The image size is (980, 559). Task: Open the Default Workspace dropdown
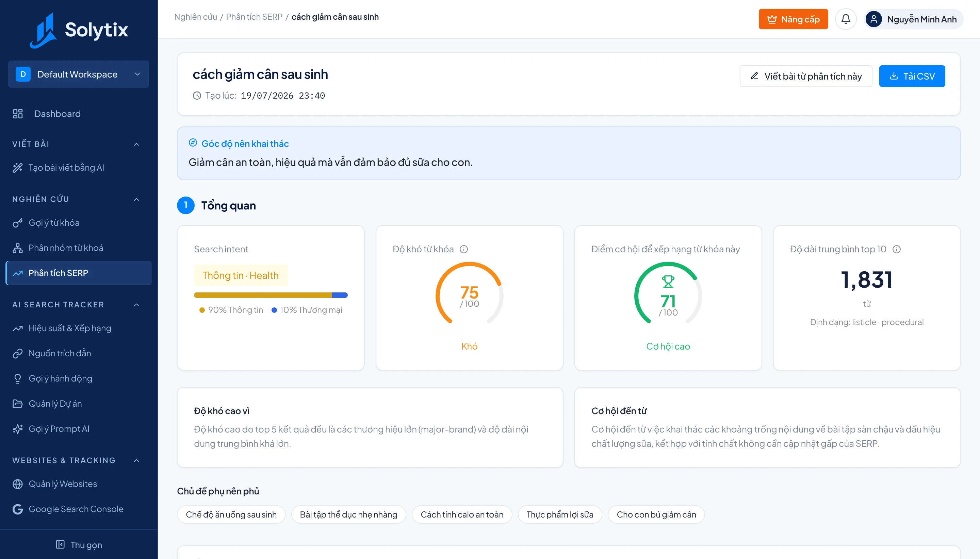coord(78,74)
